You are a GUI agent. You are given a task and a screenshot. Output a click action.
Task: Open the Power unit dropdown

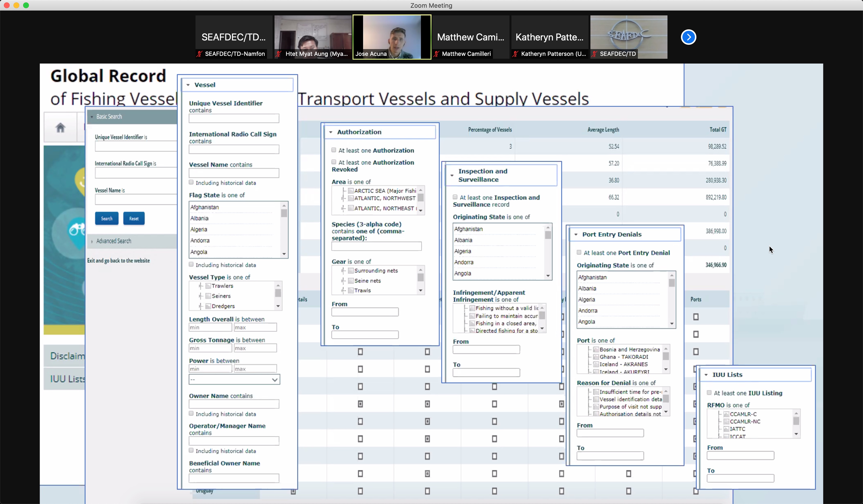[234, 380]
